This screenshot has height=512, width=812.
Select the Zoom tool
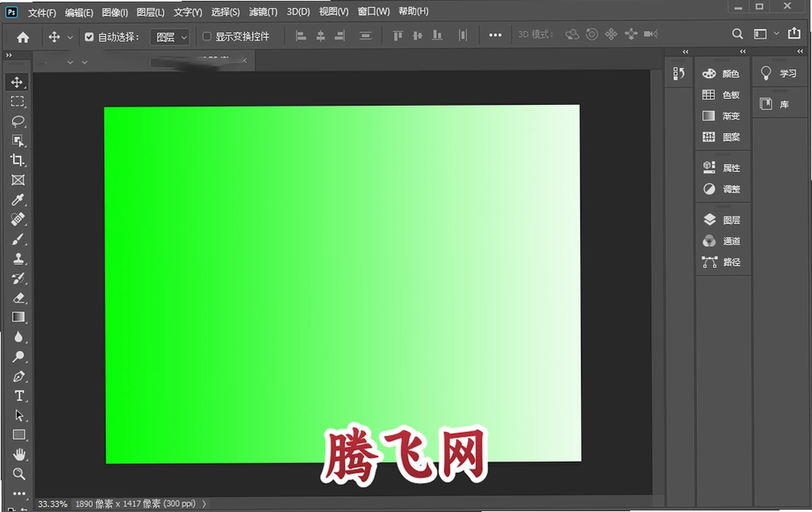tap(18, 474)
